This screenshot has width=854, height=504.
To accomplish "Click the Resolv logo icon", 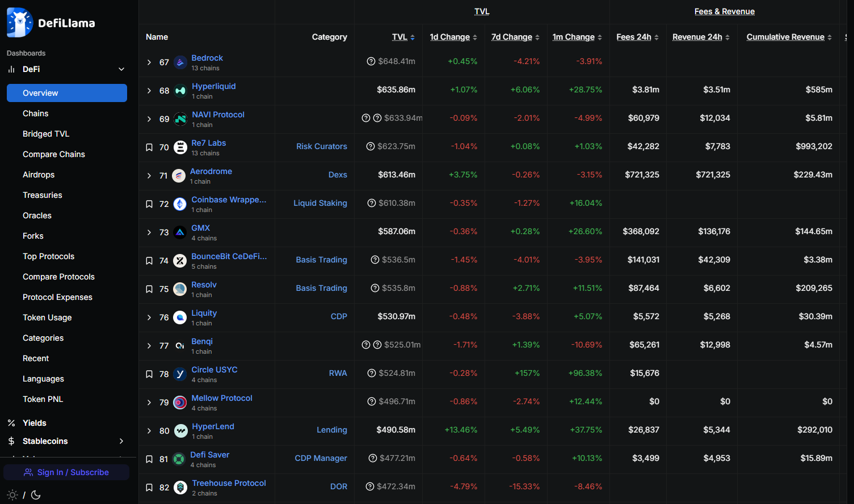I will coord(180,289).
